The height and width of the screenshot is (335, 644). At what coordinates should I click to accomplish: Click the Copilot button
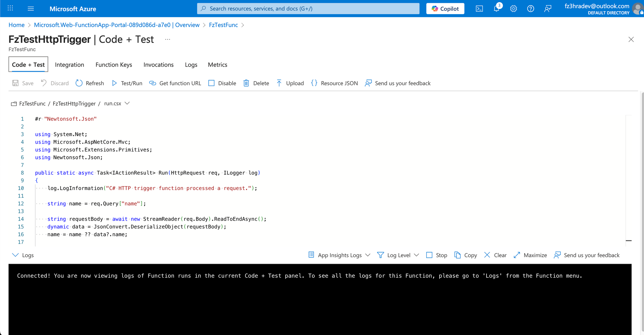(x=445, y=9)
